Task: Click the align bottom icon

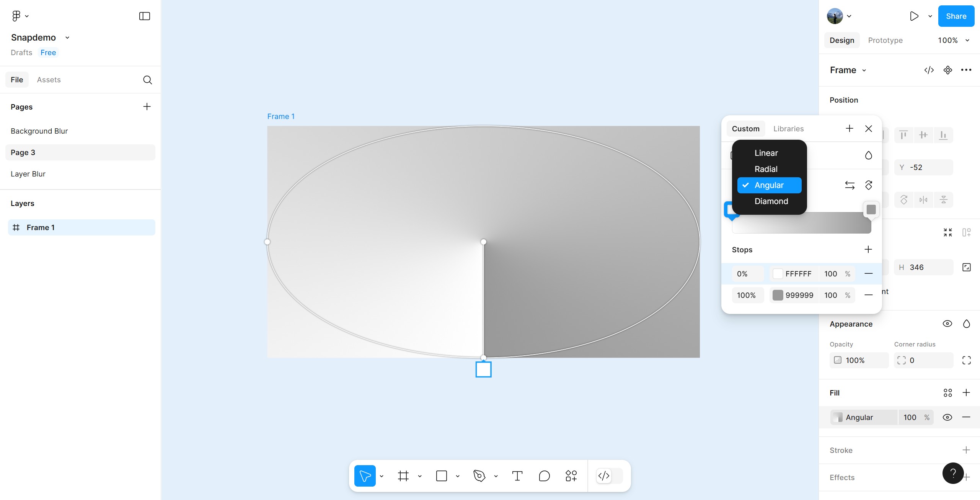Action: pos(943,135)
